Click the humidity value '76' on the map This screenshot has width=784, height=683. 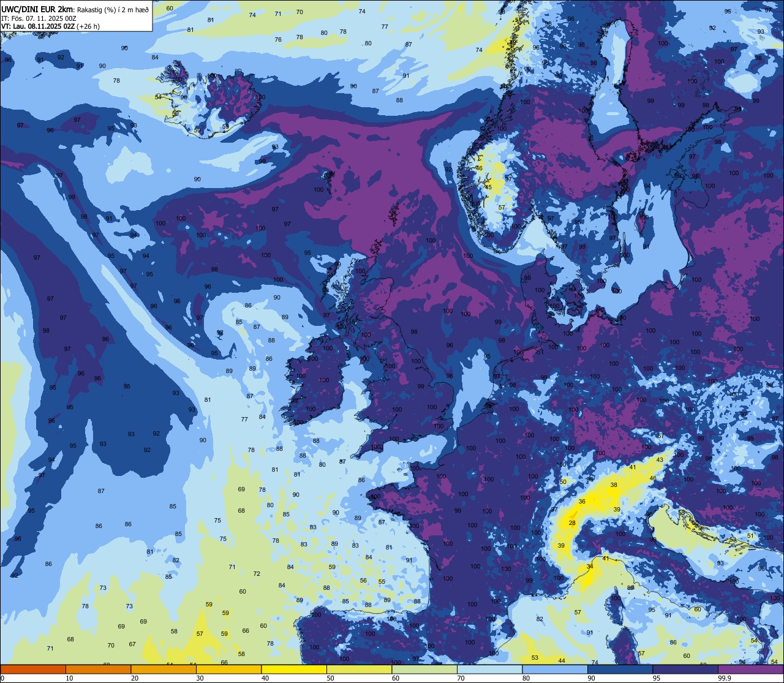pyautogui.click(x=278, y=39)
